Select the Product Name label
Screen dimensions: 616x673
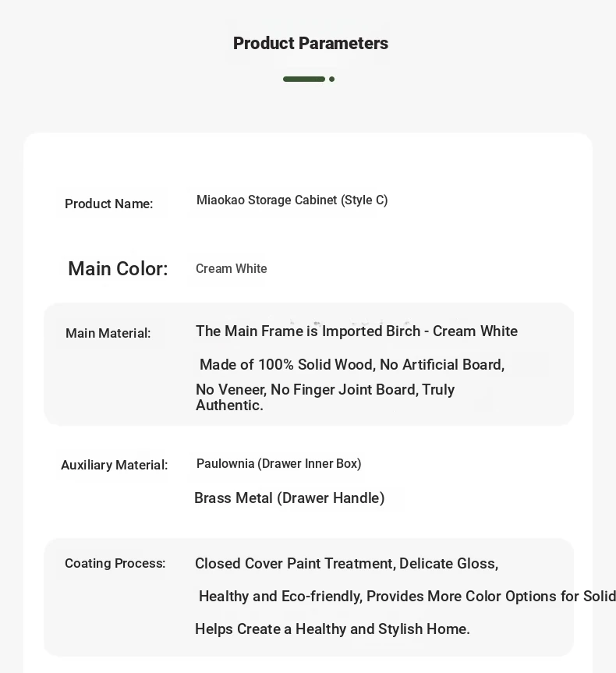pyautogui.click(x=108, y=204)
